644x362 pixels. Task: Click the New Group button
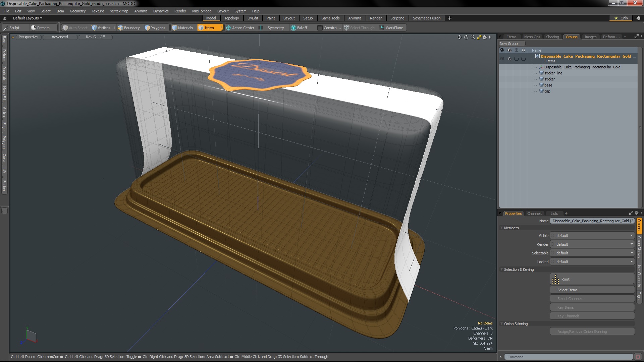pos(512,44)
